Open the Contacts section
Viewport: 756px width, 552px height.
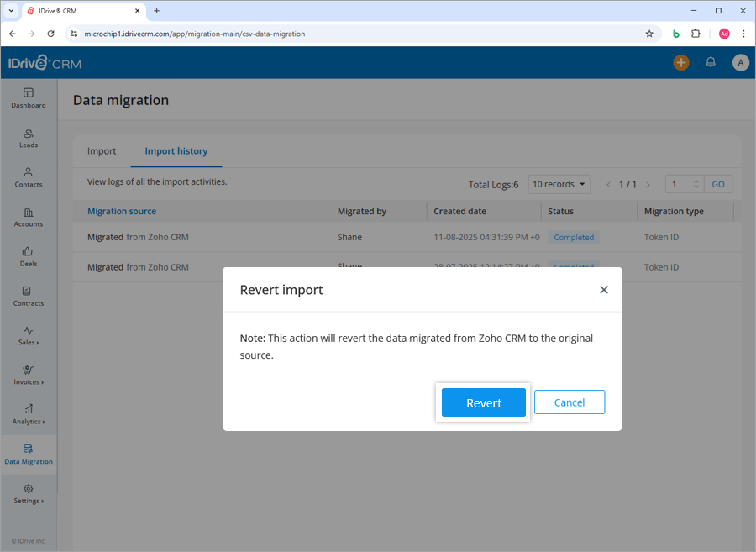click(x=28, y=178)
